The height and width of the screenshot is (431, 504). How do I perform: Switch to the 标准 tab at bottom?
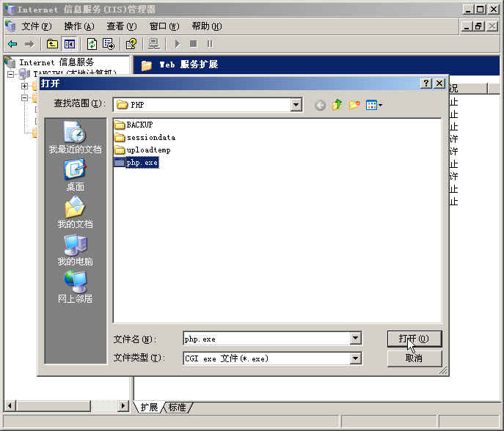coord(177,408)
